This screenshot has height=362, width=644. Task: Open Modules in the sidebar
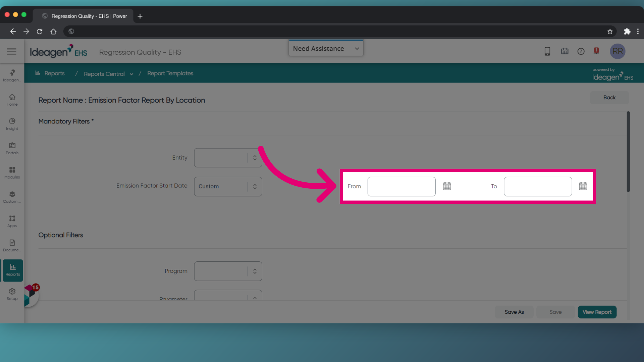12,173
